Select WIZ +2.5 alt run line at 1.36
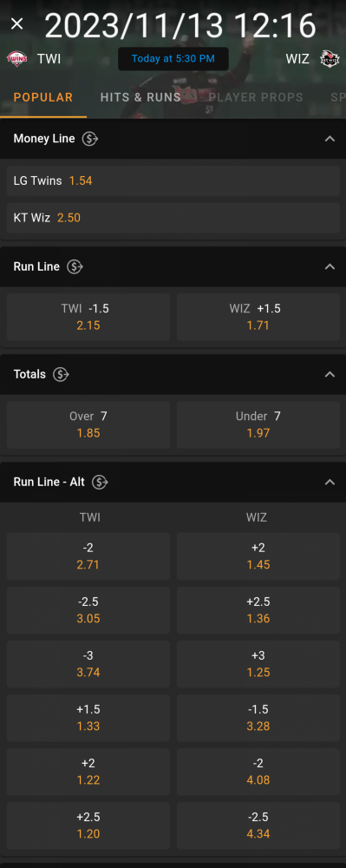 (x=258, y=610)
